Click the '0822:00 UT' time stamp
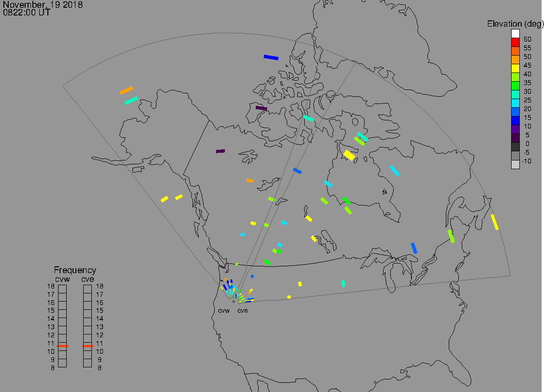 tap(27, 13)
